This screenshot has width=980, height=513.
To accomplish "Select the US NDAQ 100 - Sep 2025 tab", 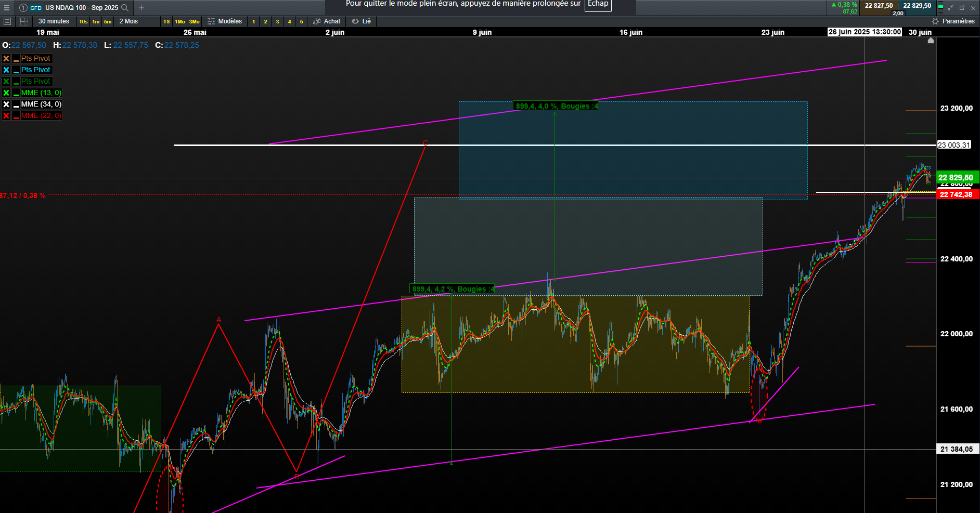I will pos(74,8).
